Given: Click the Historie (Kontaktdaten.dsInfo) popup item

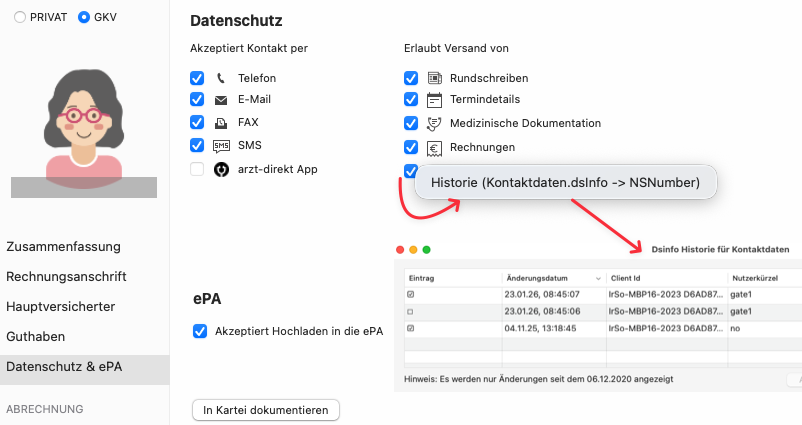Looking at the screenshot, I should [565, 183].
